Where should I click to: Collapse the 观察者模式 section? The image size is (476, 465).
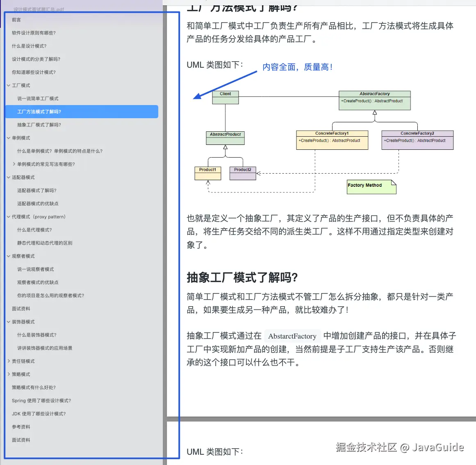(x=8, y=256)
